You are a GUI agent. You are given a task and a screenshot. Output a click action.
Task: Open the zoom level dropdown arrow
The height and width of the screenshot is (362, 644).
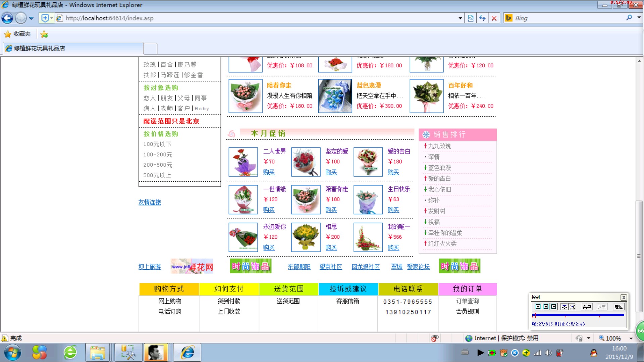point(631,338)
